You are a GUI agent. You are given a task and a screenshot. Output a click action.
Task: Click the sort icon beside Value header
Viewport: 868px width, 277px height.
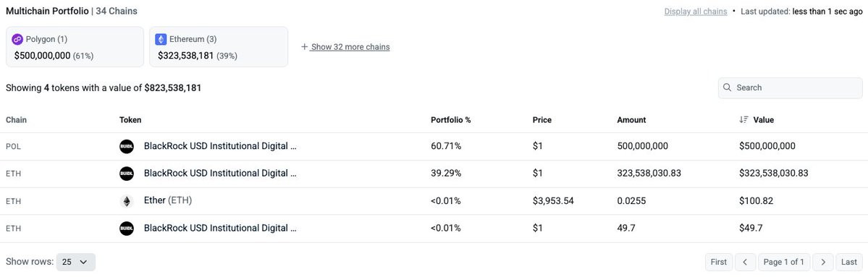[743, 119]
